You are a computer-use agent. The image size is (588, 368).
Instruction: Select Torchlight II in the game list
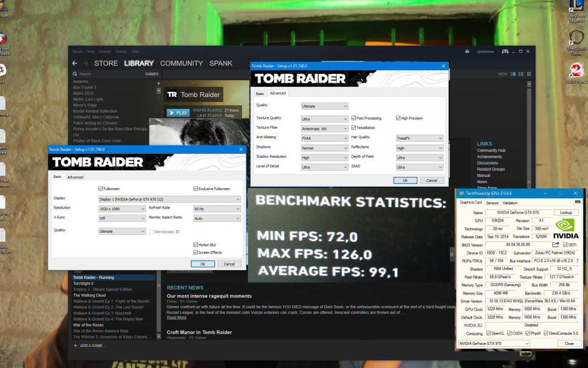(83, 283)
